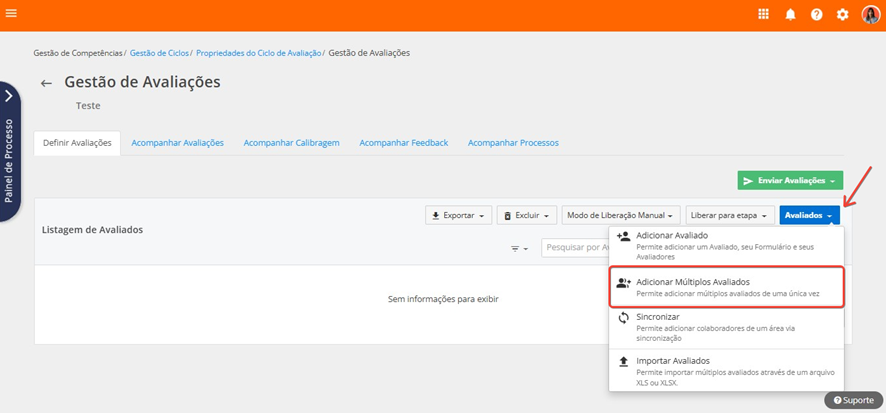Screen dimensions: 886x413
Task: Switch to Acompanhar Calibragem tab
Action: 291,143
